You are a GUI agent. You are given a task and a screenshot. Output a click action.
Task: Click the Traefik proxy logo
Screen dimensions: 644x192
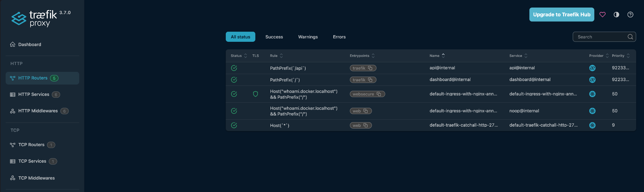[34, 19]
